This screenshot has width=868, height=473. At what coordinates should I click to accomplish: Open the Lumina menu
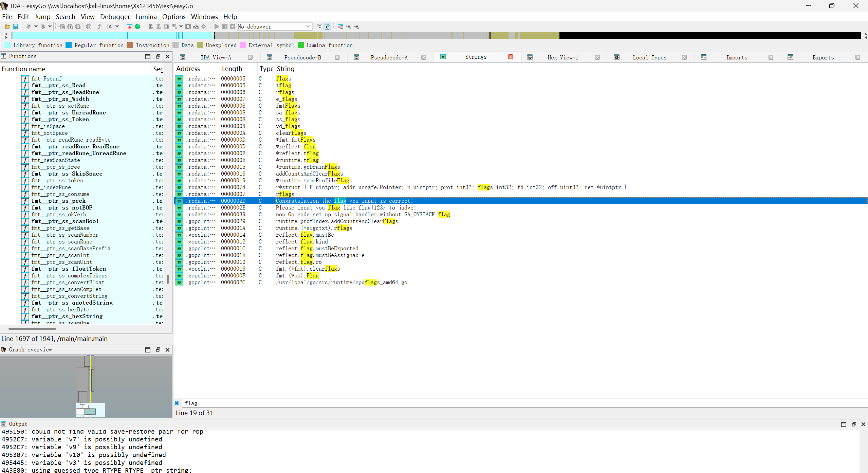click(146, 17)
